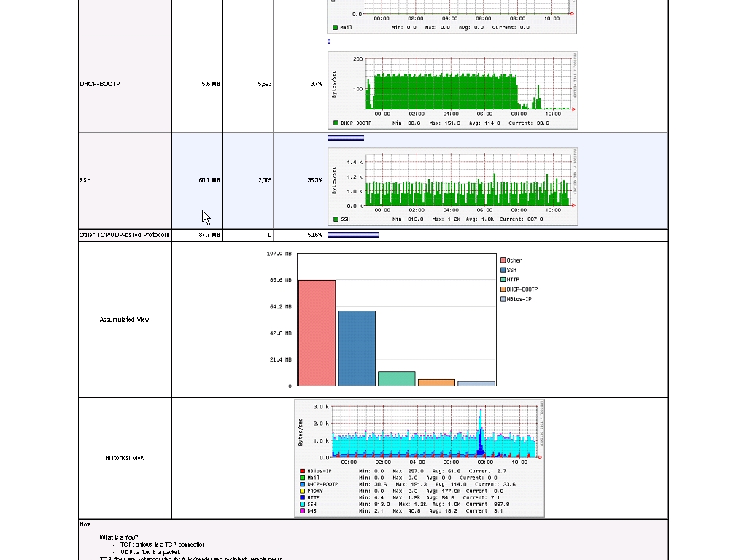The width and height of the screenshot is (747, 560).
Task: Select the blue SSH bar in the accumulated chart
Action: tap(357, 348)
